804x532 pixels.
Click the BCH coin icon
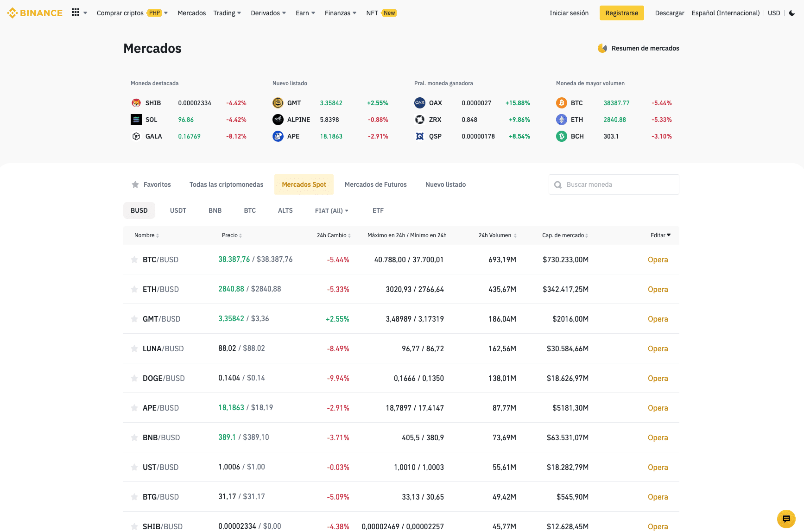[x=562, y=136]
